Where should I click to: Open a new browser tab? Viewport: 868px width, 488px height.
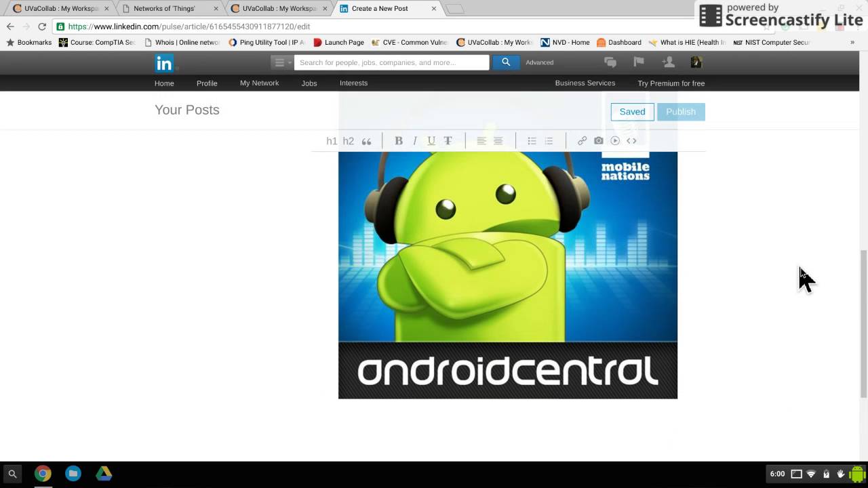click(455, 9)
